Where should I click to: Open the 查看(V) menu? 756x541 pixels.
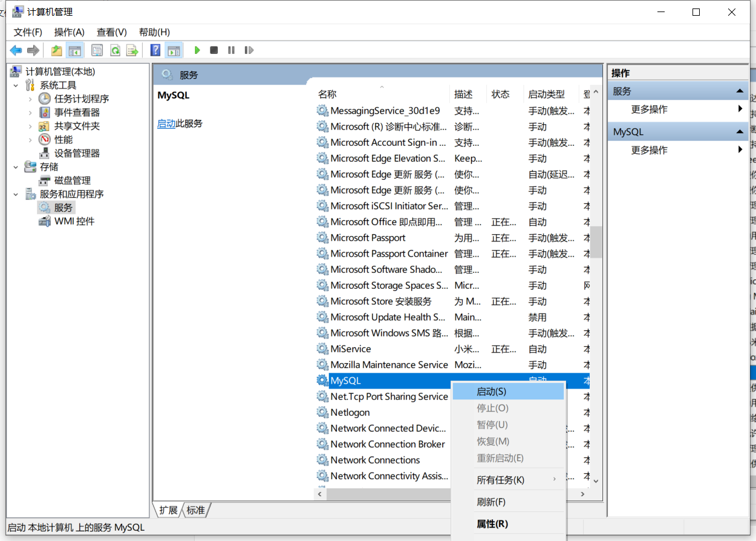pyautogui.click(x=112, y=32)
